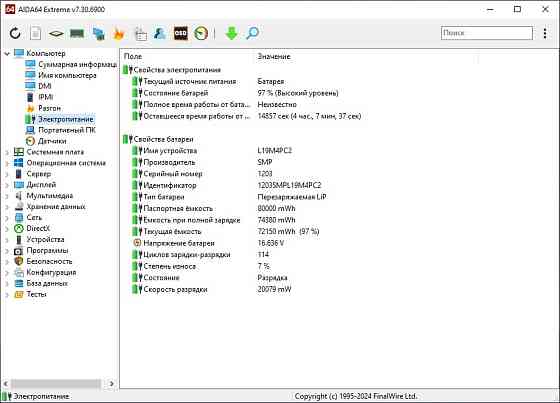Screen dimensions: 560x403
Task: Click the Значение column header
Action: 274,56
